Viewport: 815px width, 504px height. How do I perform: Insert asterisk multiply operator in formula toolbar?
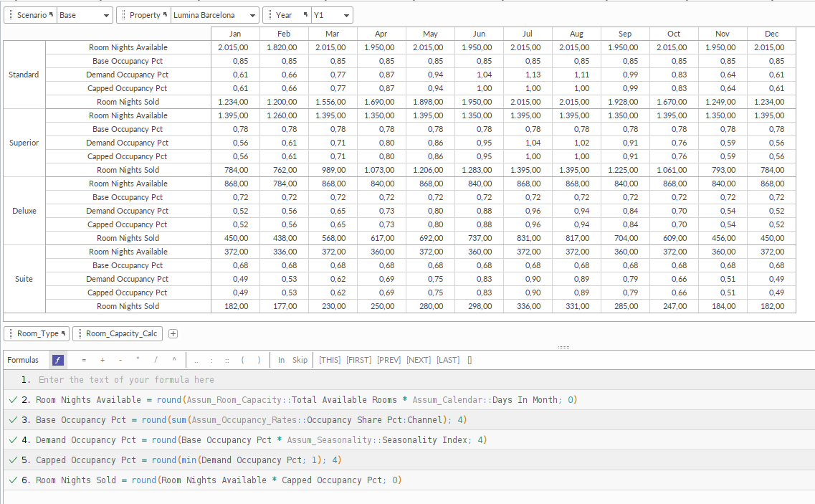(138, 360)
